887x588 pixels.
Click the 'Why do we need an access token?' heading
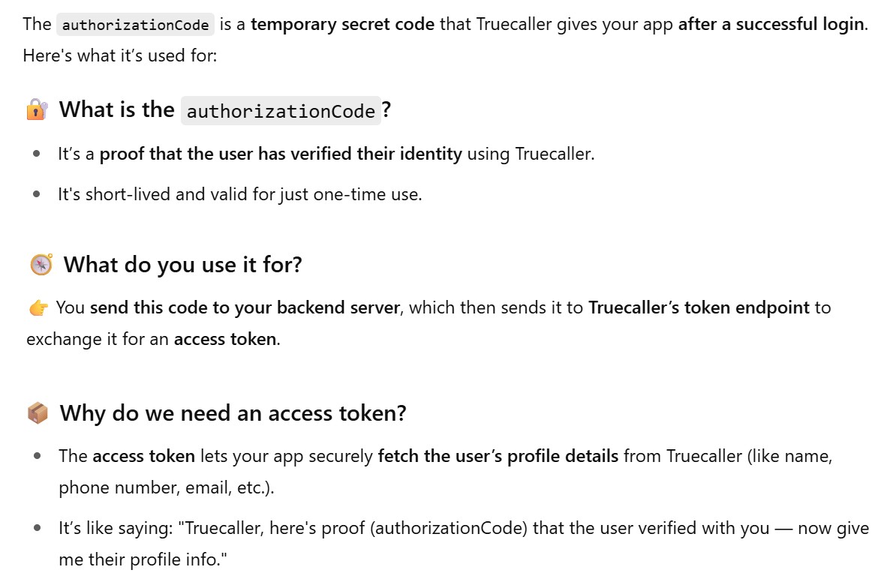(x=233, y=413)
